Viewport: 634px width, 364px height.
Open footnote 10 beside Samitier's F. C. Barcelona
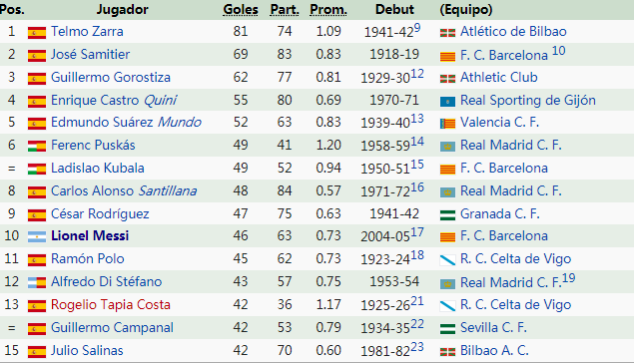coord(558,51)
